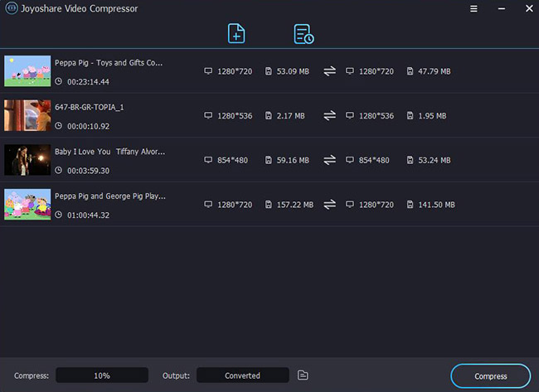Click convert arrows for Peppa Pig and George row

tap(330, 205)
